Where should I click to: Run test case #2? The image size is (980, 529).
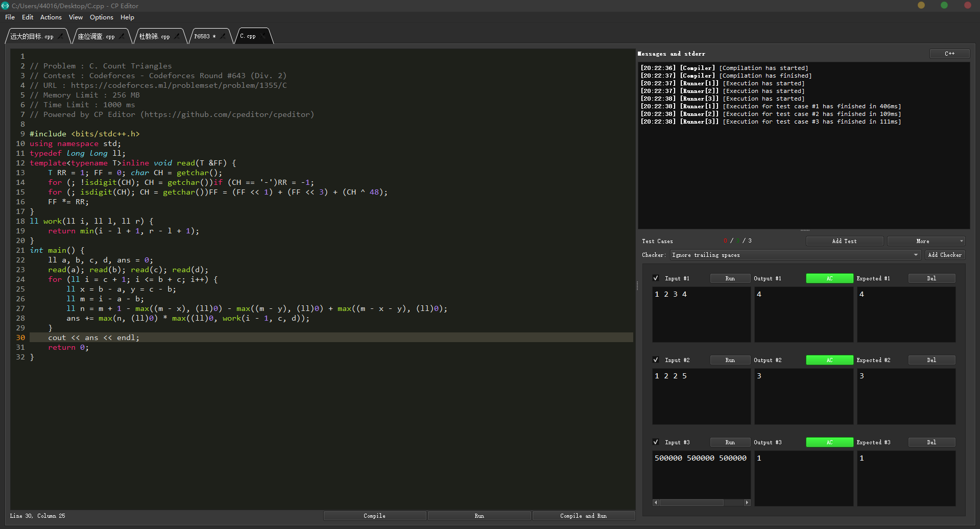(730, 360)
